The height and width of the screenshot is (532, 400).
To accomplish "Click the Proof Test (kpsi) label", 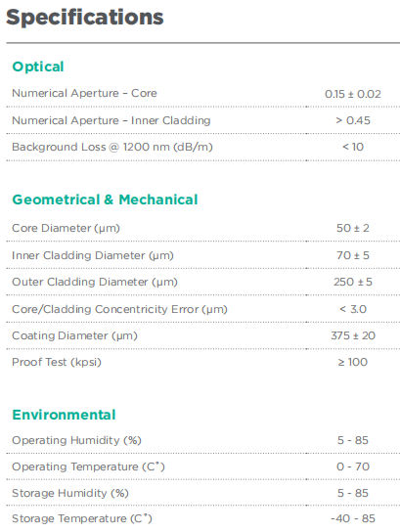I will click(x=57, y=363).
